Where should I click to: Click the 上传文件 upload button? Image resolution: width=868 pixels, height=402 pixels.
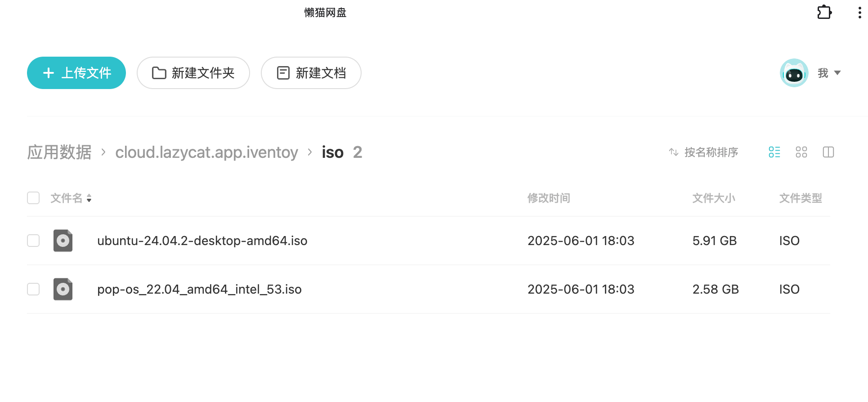pyautogui.click(x=76, y=73)
